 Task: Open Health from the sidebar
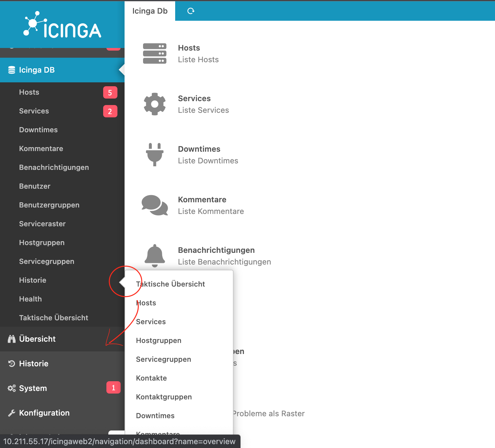pyautogui.click(x=30, y=299)
